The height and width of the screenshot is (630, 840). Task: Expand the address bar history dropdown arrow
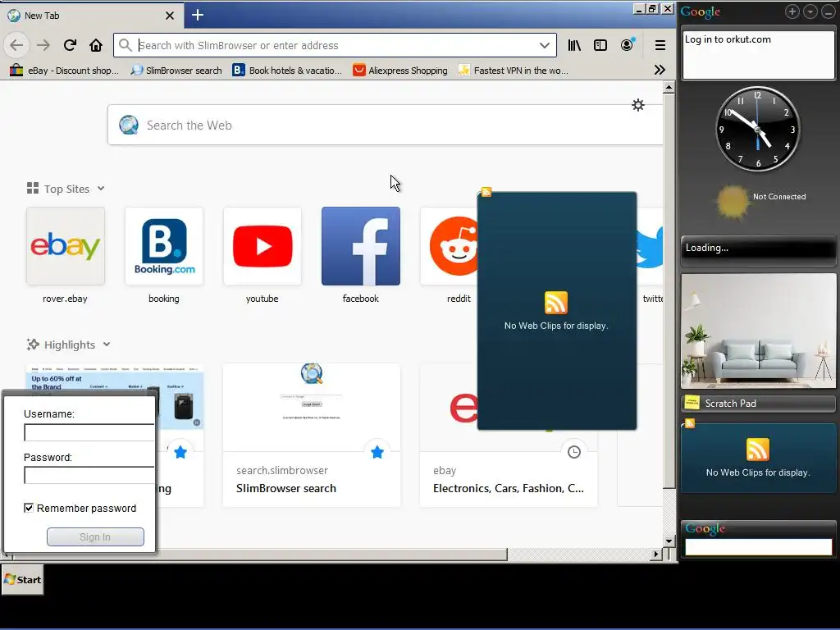point(545,46)
